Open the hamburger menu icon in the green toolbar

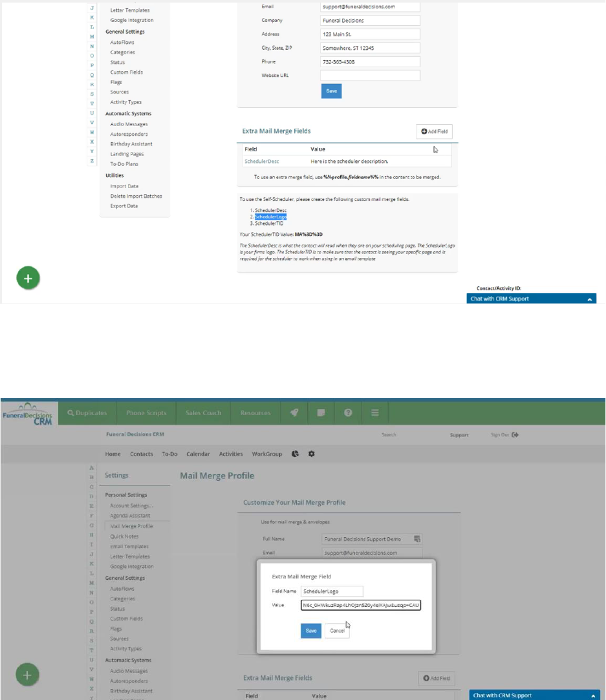[374, 413]
